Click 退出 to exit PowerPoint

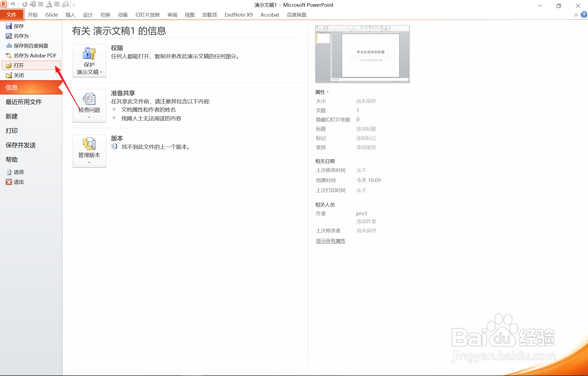pos(19,182)
